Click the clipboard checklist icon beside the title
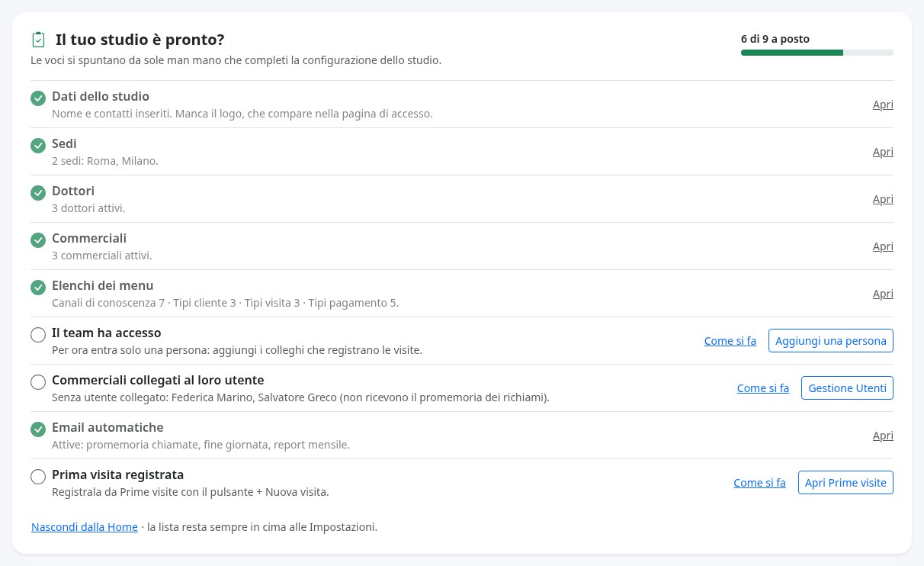 point(38,40)
